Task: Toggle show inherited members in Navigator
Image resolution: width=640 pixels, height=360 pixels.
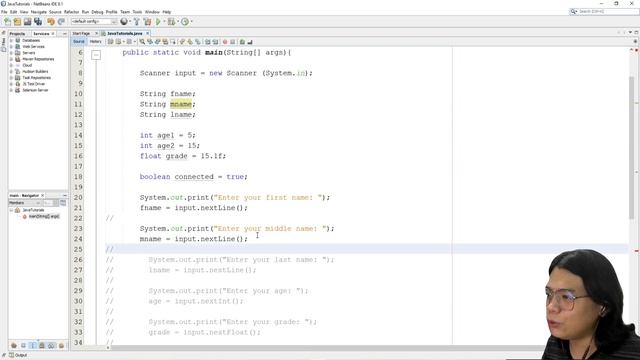Action: tap(14, 346)
